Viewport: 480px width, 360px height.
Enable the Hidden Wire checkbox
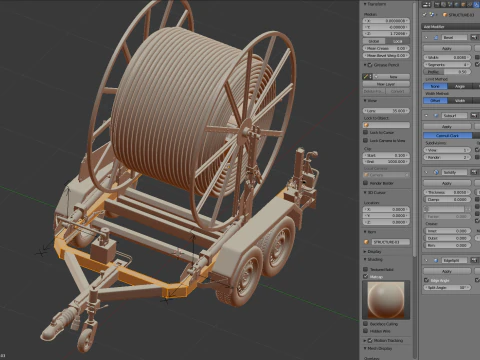366,331
